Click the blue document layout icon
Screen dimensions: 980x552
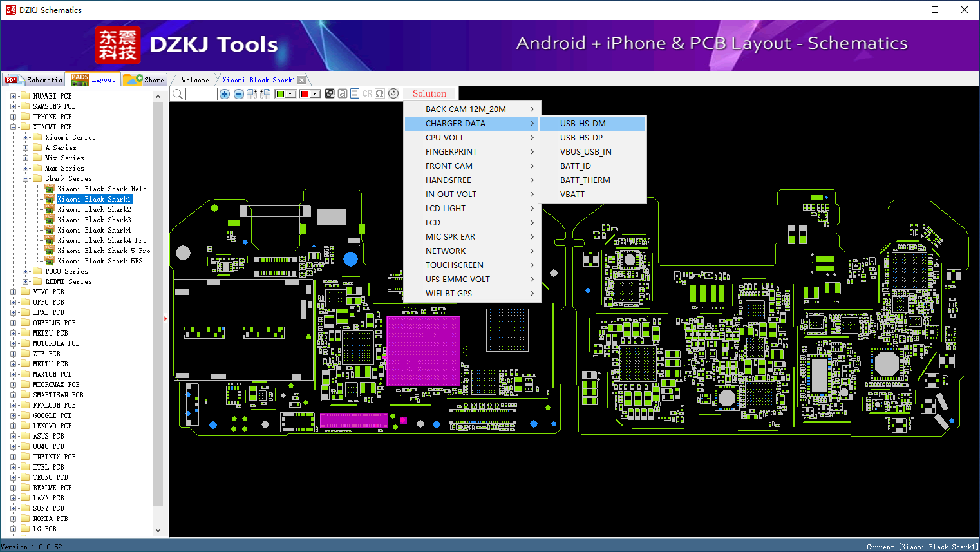(355, 93)
